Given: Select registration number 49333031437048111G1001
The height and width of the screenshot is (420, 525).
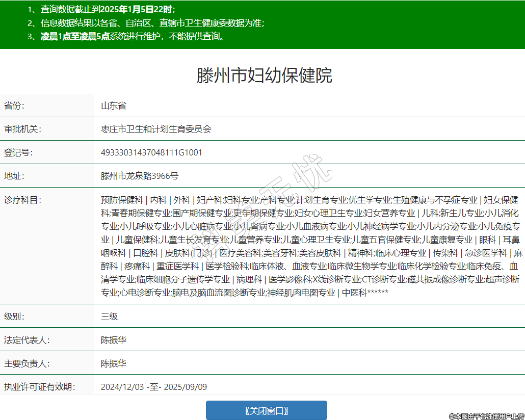Looking at the screenshot, I should (x=151, y=153).
